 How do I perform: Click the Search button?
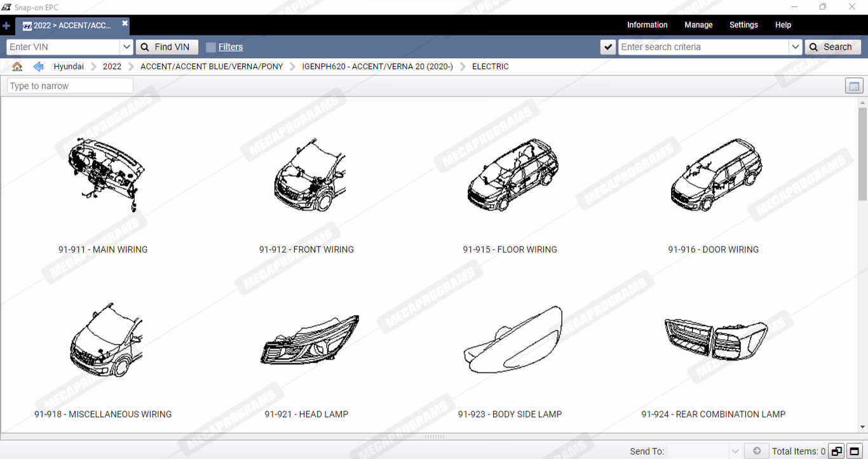click(832, 47)
